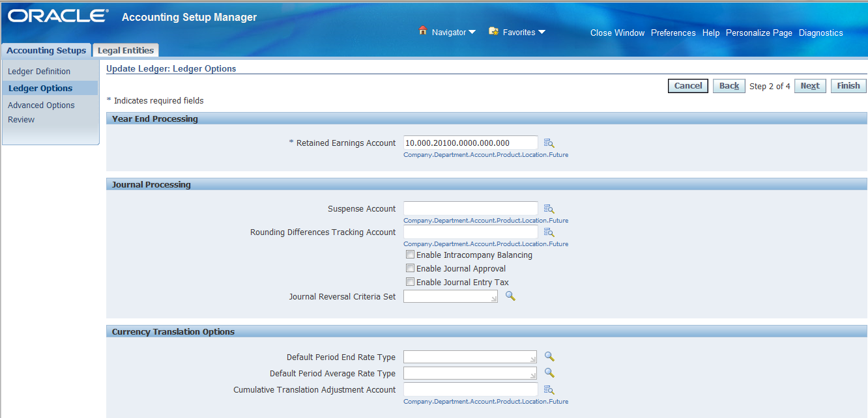Enable Journal Entry Tax checkbox
Image resolution: width=868 pixels, height=418 pixels.
coord(410,282)
